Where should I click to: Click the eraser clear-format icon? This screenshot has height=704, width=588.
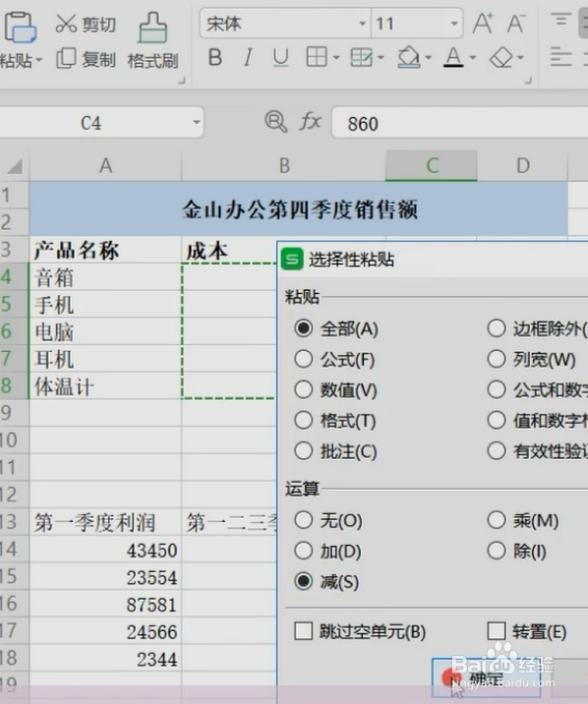[501, 57]
